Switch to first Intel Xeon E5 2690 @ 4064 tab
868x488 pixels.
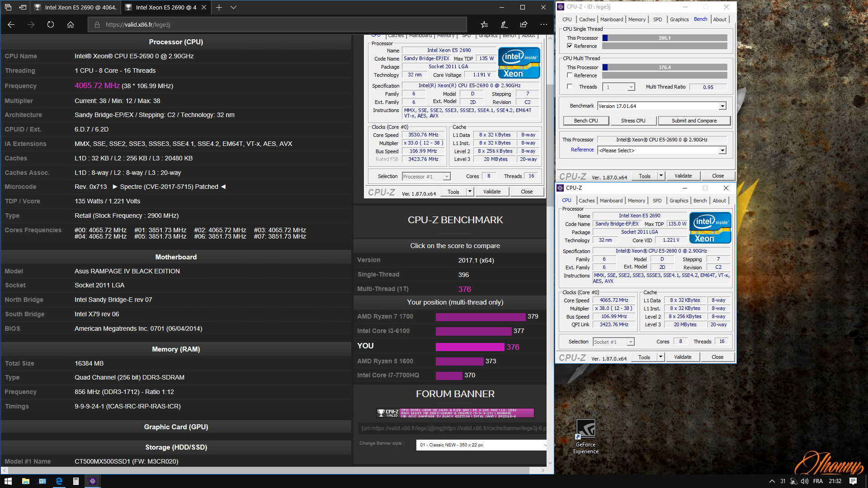click(x=76, y=7)
